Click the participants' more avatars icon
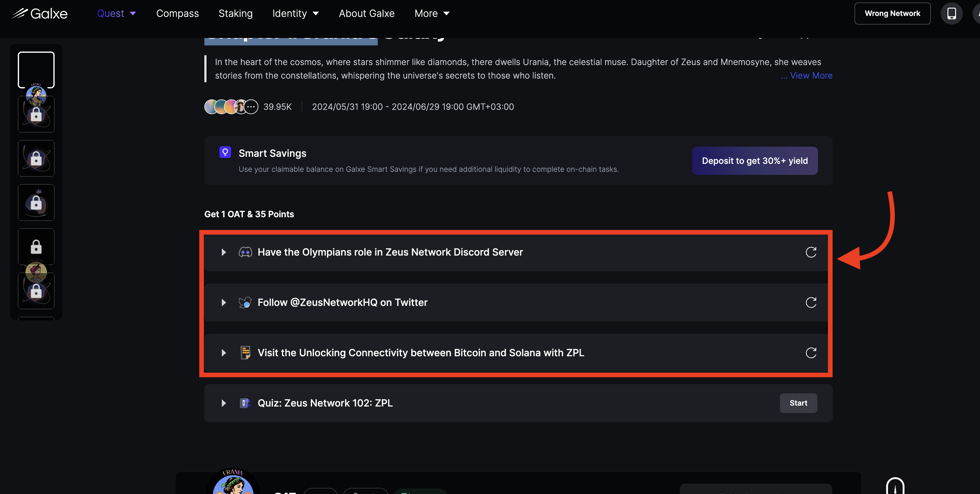The height and width of the screenshot is (494, 980). point(251,107)
